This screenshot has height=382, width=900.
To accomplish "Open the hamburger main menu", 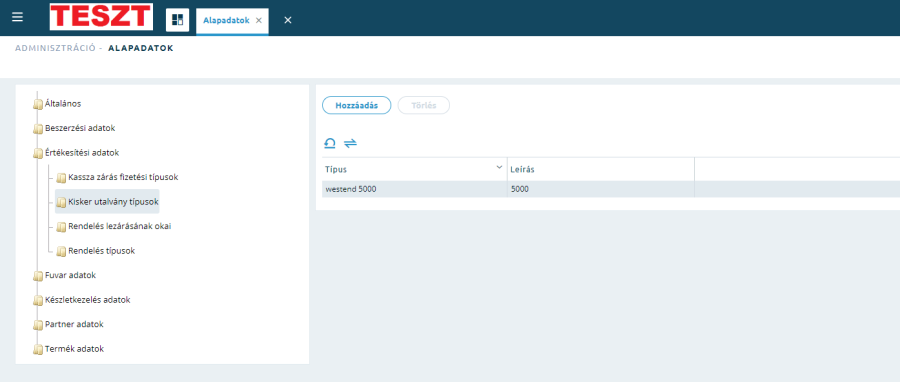I will tap(17, 17).
